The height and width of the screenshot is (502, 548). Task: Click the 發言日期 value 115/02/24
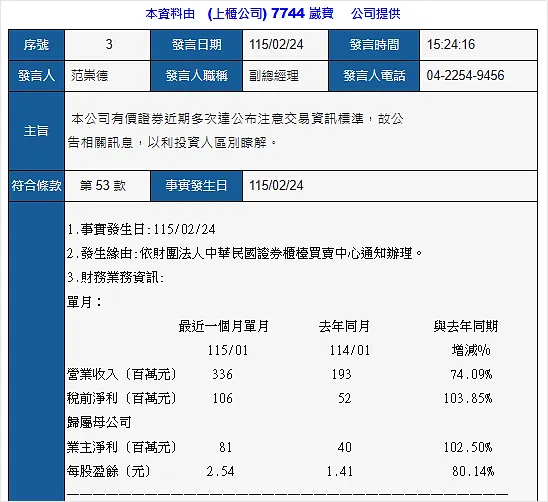pyautogui.click(x=276, y=44)
